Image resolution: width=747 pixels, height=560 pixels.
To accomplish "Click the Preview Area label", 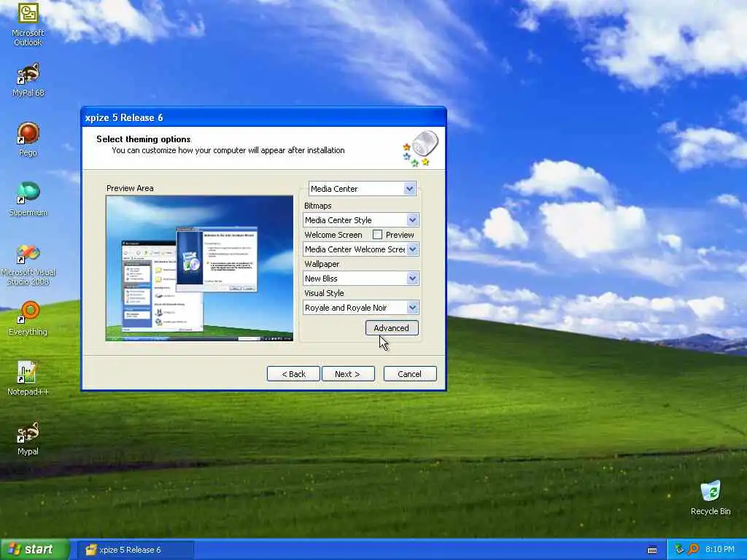I will [x=130, y=188].
